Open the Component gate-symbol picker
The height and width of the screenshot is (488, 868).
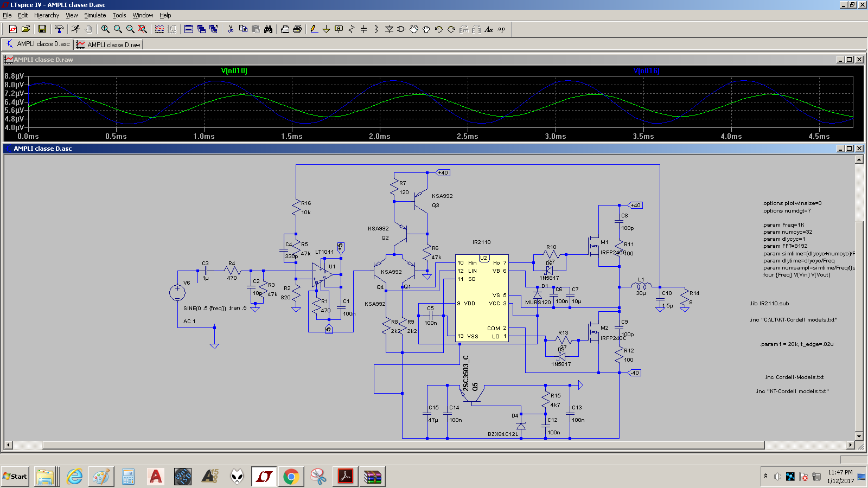coord(401,29)
